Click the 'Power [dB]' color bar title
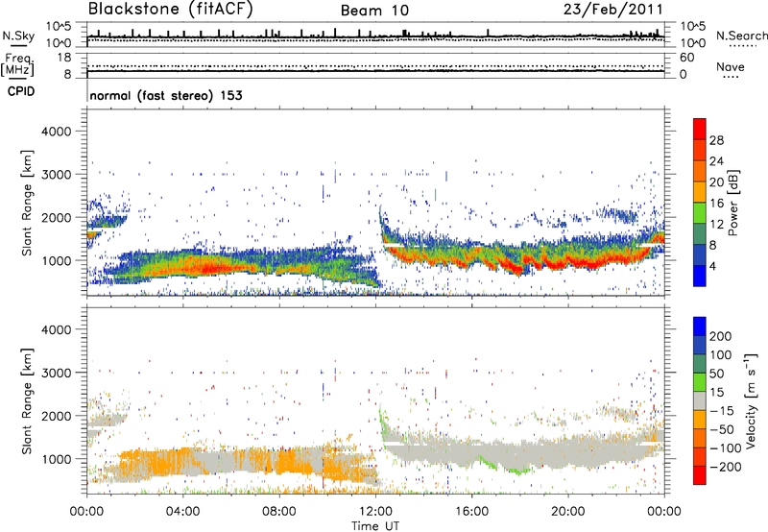 (x=732, y=203)
